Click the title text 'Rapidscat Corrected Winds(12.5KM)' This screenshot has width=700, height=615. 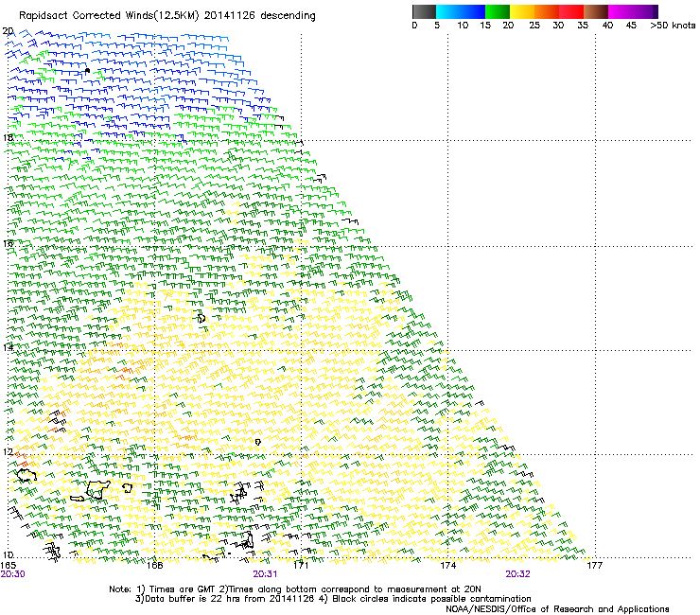109,16
